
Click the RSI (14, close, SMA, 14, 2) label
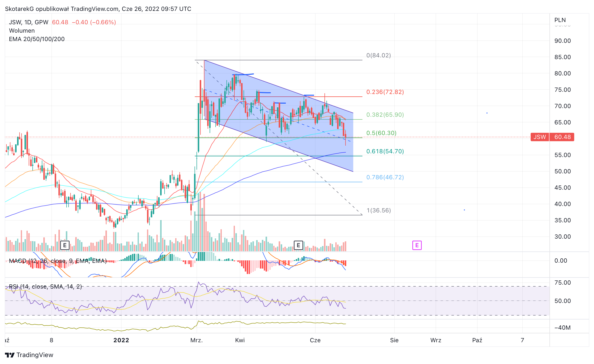click(x=45, y=287)
